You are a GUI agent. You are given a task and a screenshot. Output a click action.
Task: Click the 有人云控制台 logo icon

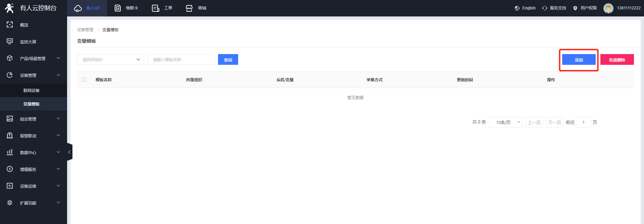(9, 8)
